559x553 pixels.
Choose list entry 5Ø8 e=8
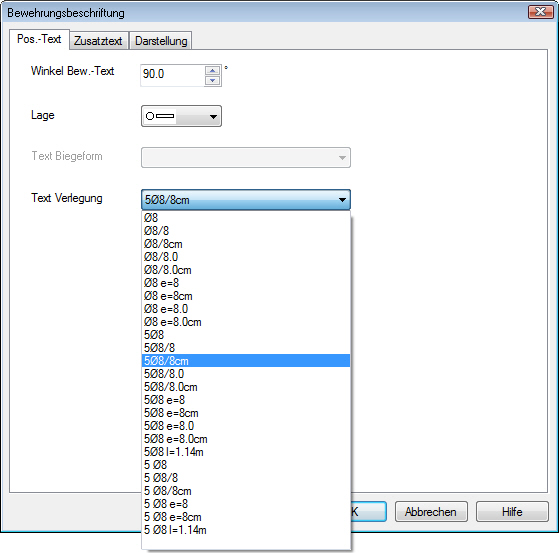coord(246,400)
